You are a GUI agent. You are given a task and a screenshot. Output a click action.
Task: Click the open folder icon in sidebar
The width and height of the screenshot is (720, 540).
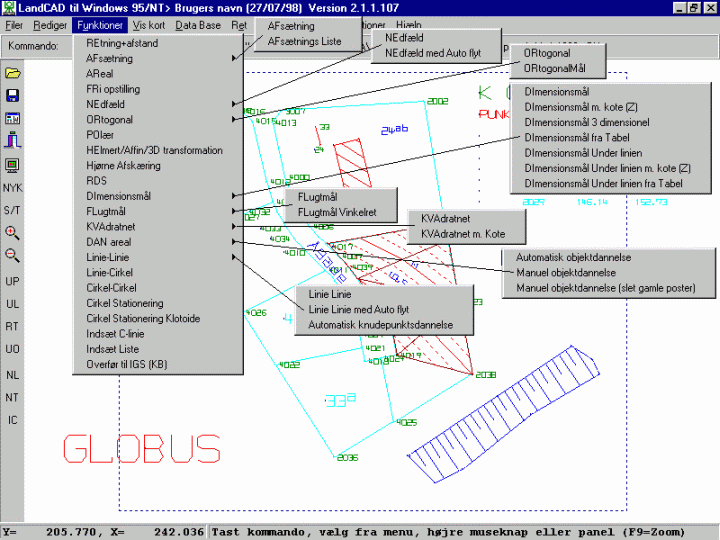(x=13, y=73)
